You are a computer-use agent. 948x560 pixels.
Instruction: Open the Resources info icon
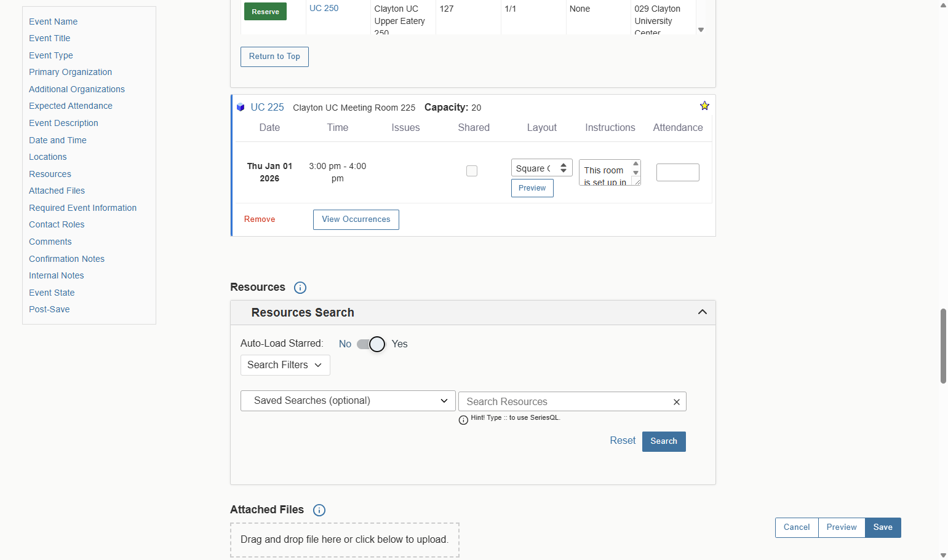[x=300, y=288]
